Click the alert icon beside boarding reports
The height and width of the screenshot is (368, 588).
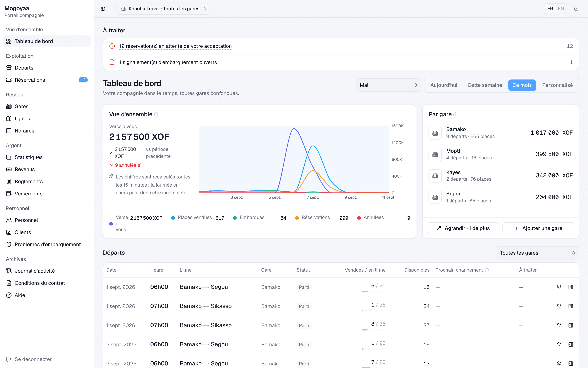pyautogui.click(x=112, y=62)
